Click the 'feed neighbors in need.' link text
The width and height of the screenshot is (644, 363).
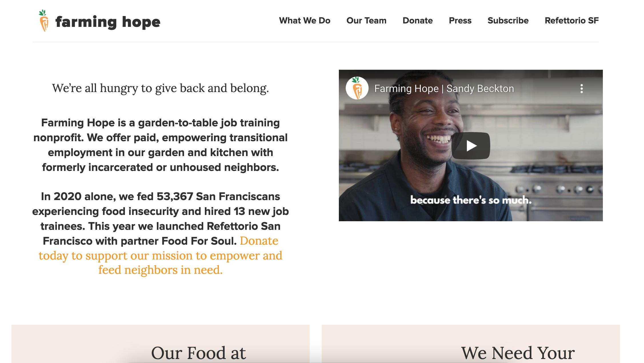coord(160,270)
